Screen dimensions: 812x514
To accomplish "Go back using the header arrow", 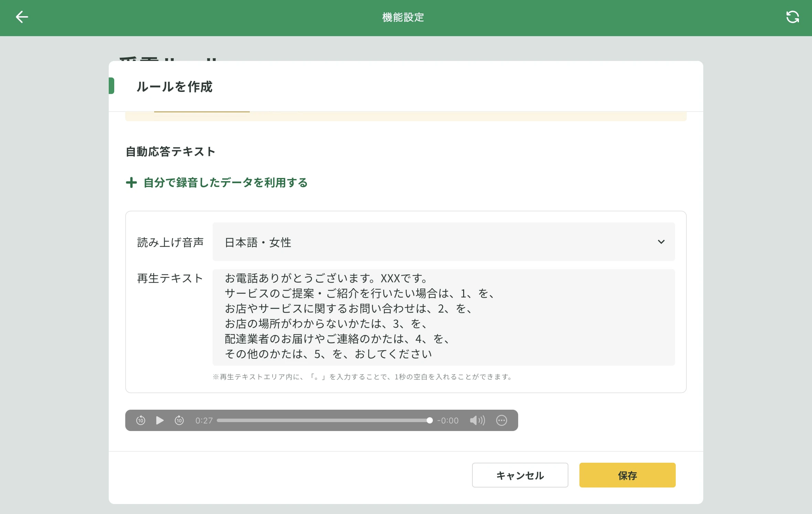I will 22,17.
